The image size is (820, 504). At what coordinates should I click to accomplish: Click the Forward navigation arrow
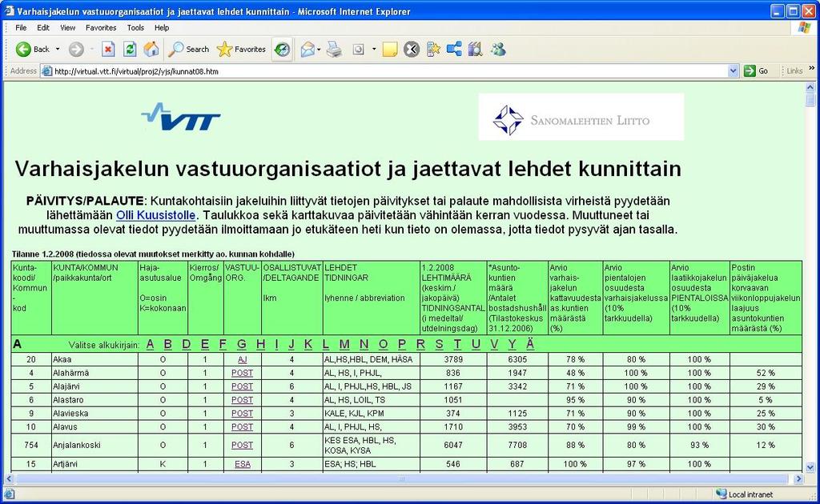(76, 49)
